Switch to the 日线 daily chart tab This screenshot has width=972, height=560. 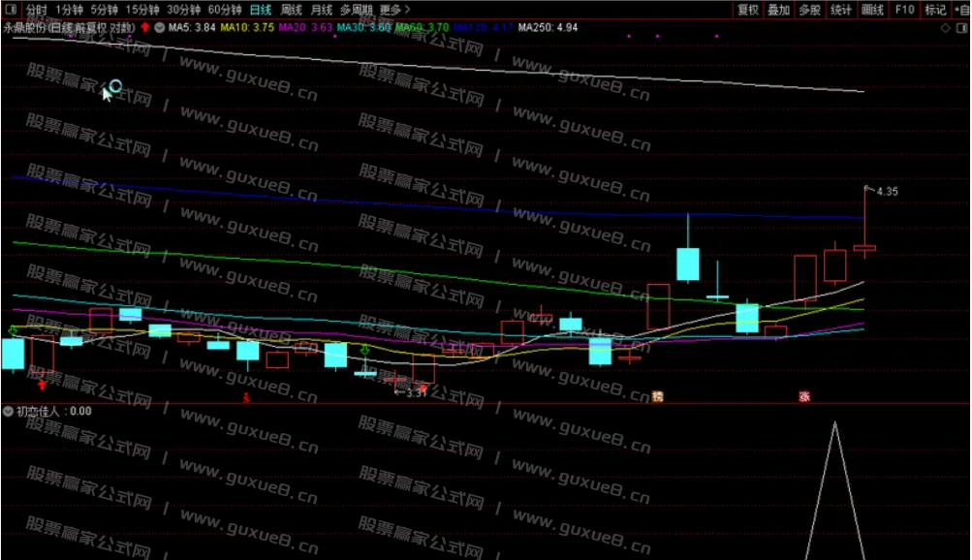[260, 10]
